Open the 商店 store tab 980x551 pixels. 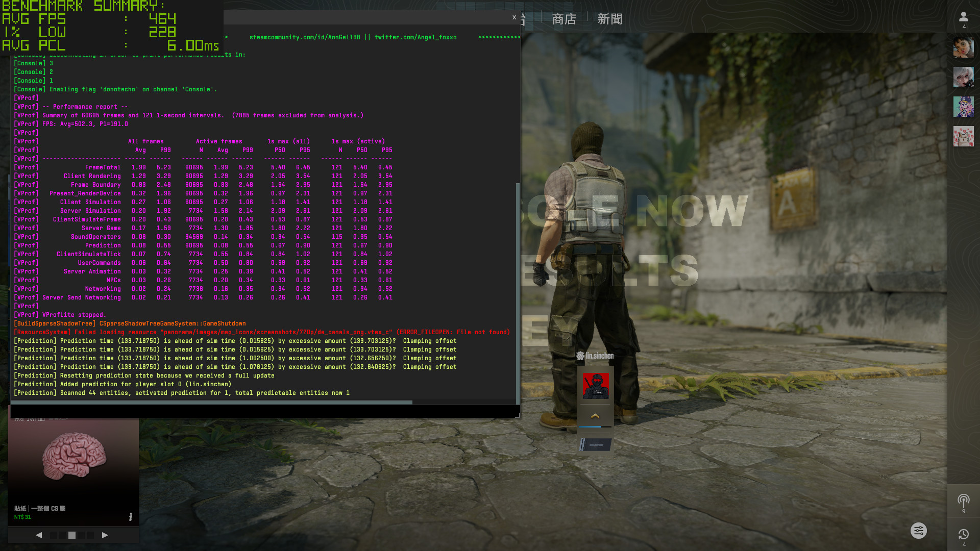[564, 19]
